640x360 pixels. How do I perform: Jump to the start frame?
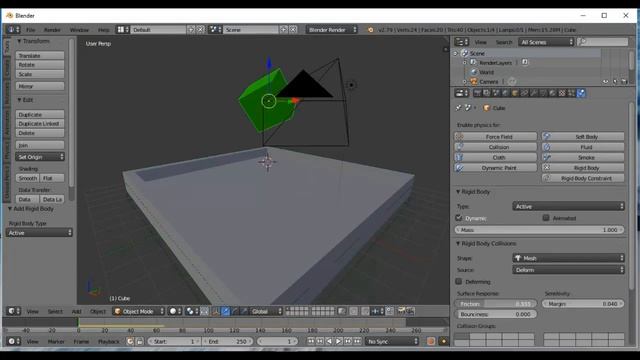click(311, 341)
